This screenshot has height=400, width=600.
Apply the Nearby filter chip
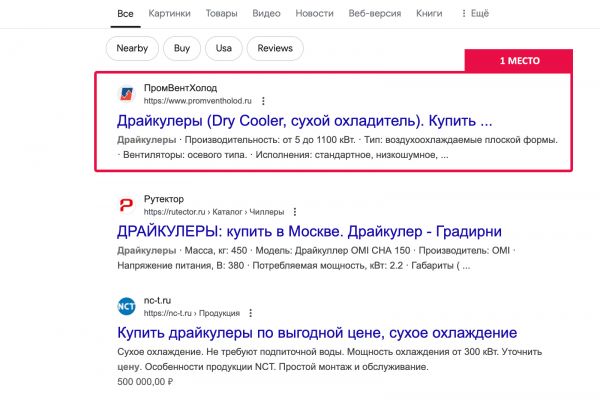click(x=132, y=48)
